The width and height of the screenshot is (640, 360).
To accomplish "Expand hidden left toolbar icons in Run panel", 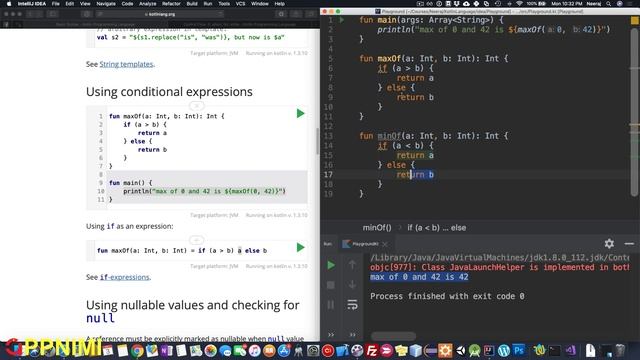I will coord(331,335).
